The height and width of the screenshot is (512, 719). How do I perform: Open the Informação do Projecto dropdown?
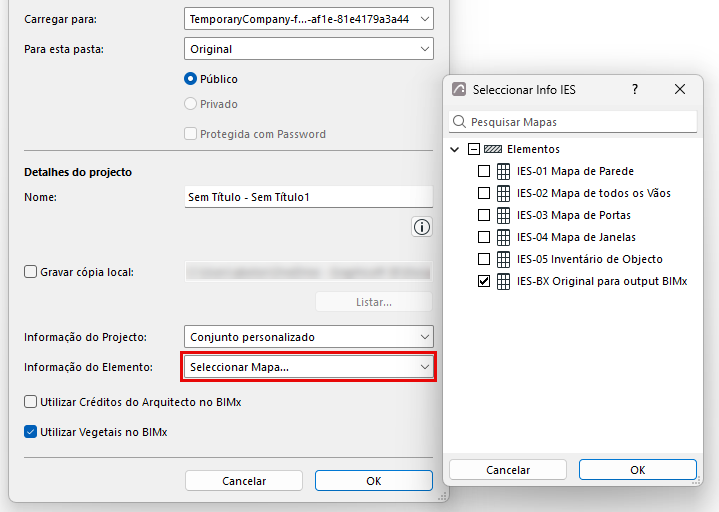click(309, 336)
